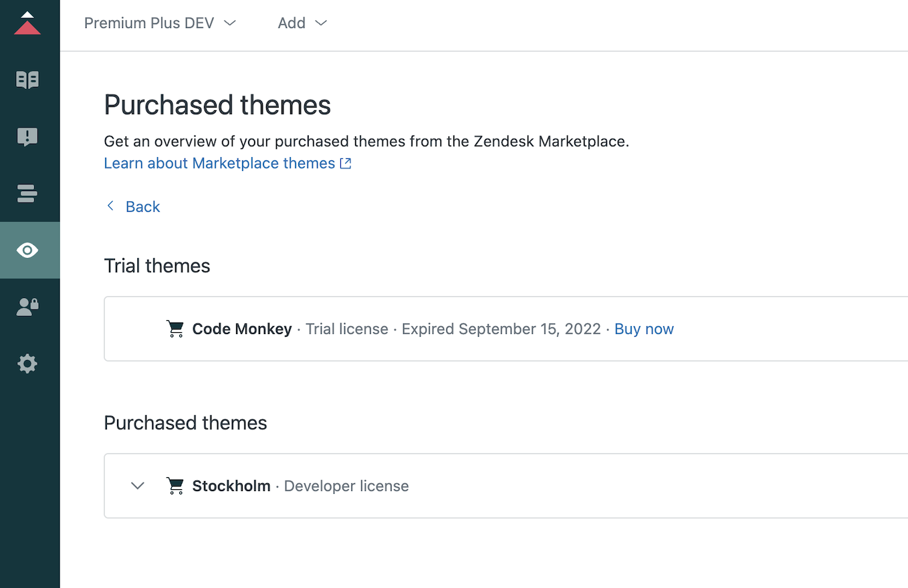Click the Stockholm theme name
The image size is (908, 588).
point(231,486)
